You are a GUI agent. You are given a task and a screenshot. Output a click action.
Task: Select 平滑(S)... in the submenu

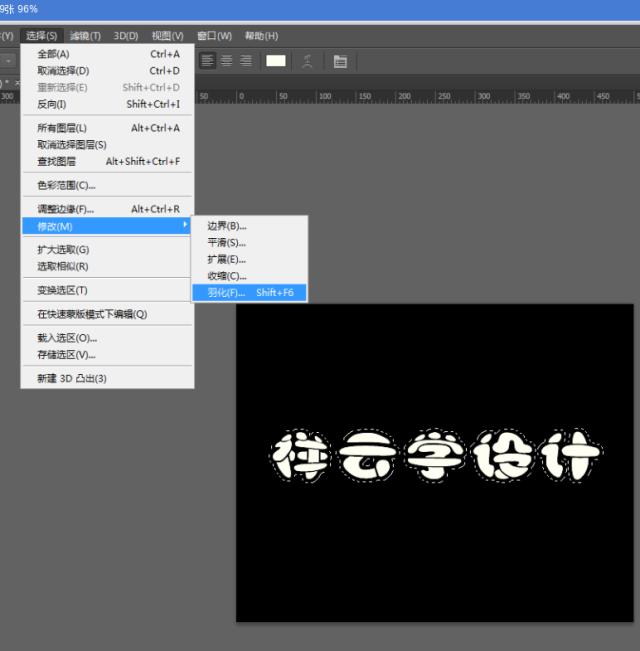point(249,242)
